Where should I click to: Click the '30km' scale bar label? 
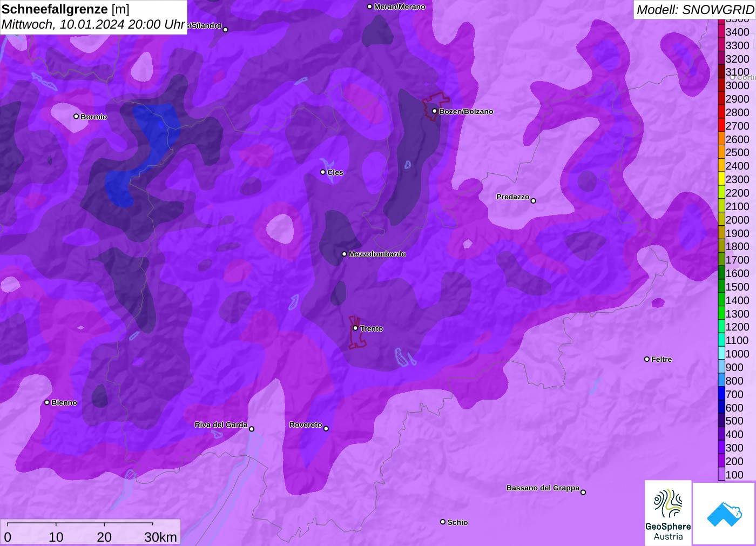coord(160,537)
